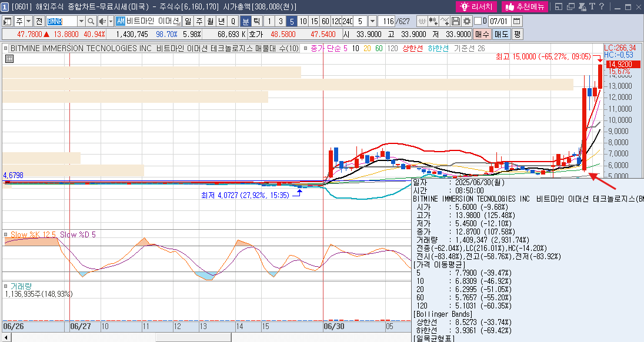Click the window layout icon in title bar

(559, 6)
